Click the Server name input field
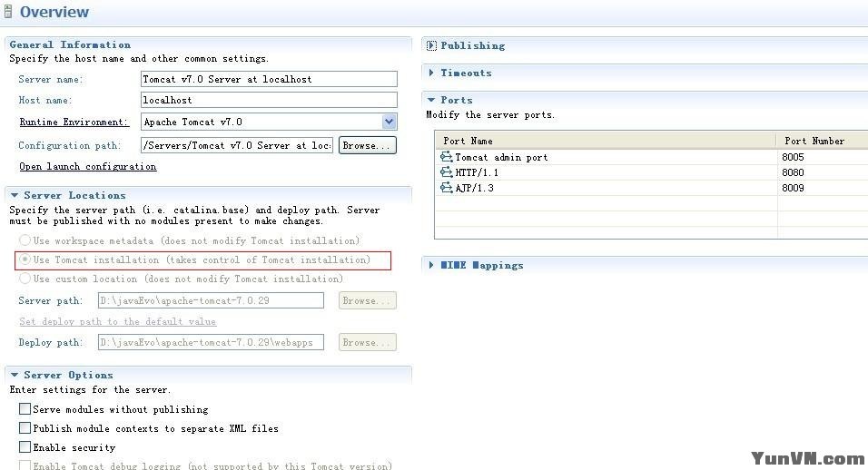Viewport: 868px width, 470px height. (x=269, y=79)
